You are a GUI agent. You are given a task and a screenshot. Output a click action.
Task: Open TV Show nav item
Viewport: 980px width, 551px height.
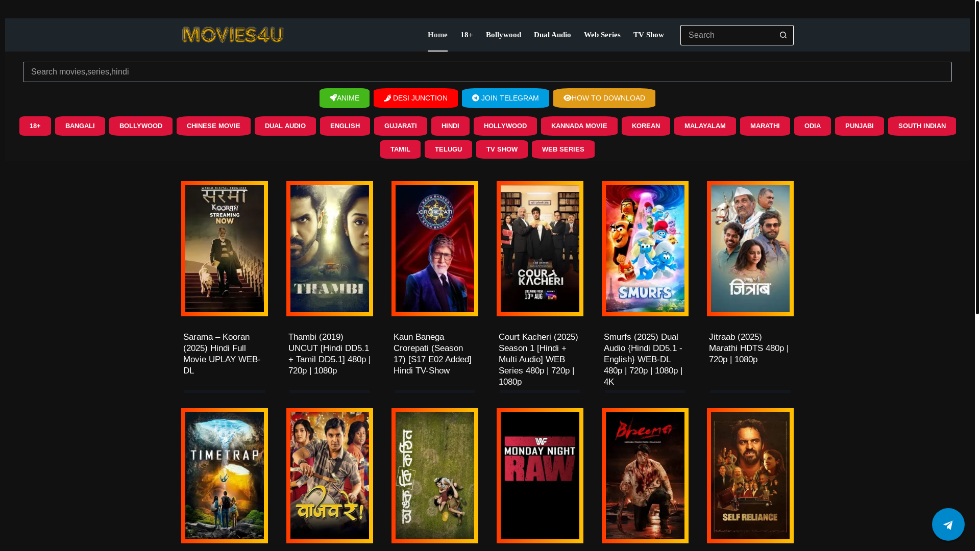coord(648,35)
